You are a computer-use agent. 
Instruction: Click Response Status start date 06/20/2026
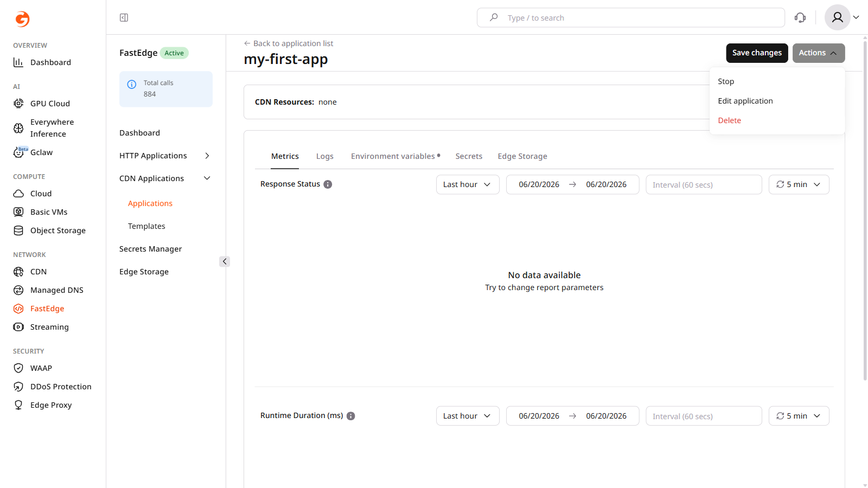coord(539,184)
